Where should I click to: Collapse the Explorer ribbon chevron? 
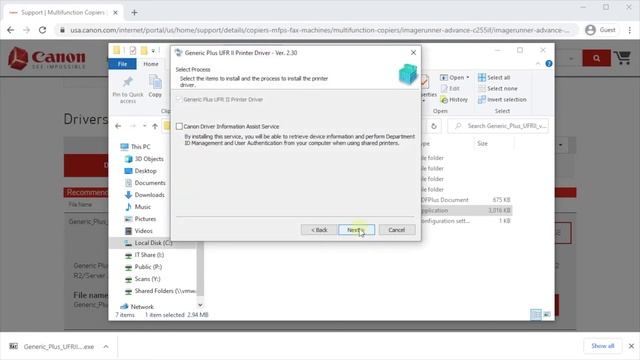click(x=538, y=64)
